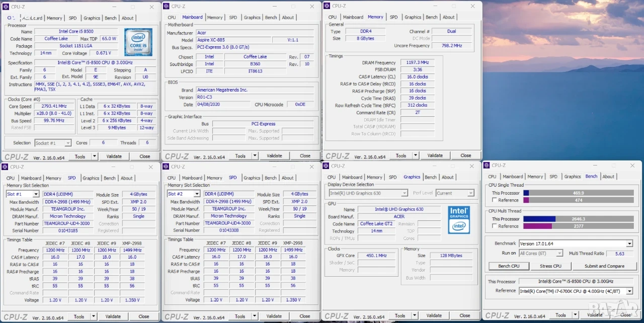Click the CPU-Z title icon in the Slot #2 SPD window
Image resolution: width=644 pixels, height=323 pixels.
pos(166,167)
